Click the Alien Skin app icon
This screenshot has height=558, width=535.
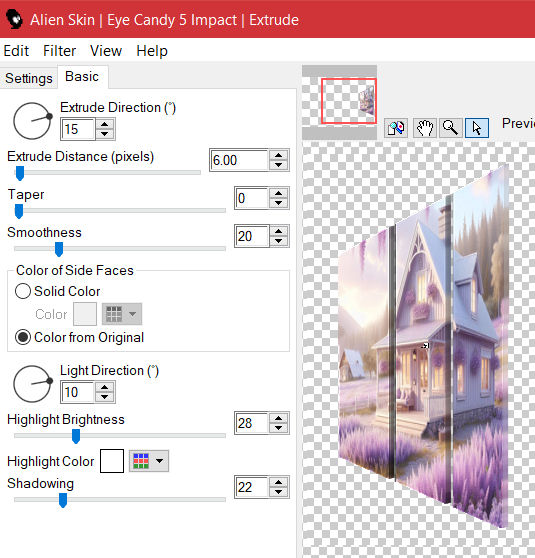pos(14,19)
